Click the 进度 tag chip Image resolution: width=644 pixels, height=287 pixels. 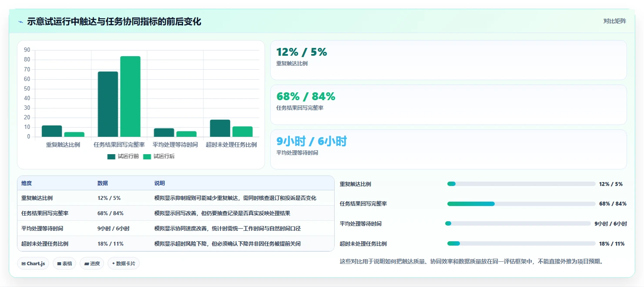(92, 263)
